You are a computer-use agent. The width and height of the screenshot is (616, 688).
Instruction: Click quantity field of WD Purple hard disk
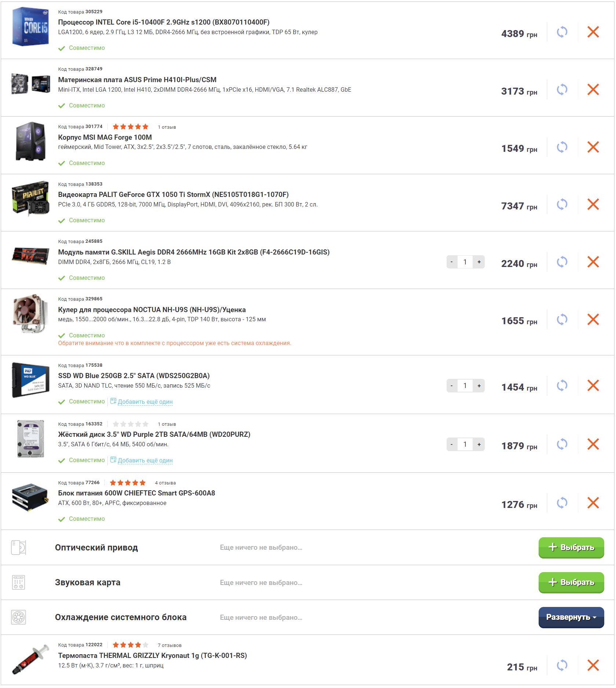coord(465,444)
